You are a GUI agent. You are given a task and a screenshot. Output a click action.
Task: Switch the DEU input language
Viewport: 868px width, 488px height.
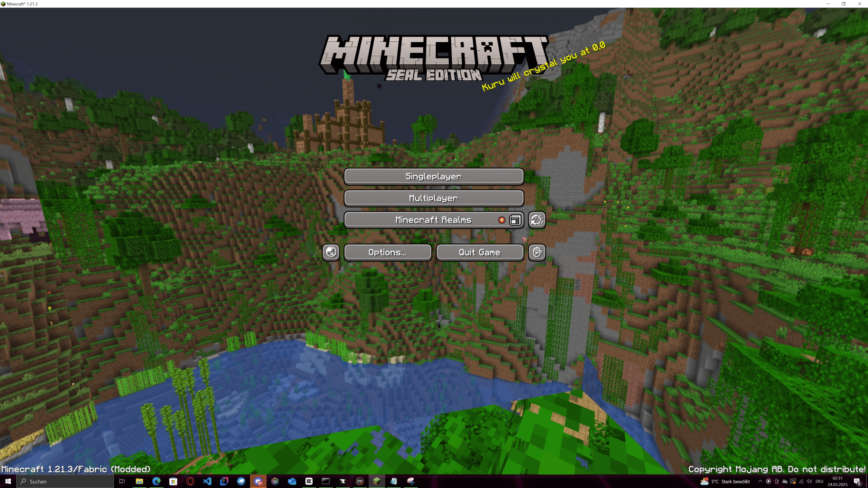(820, 481)
